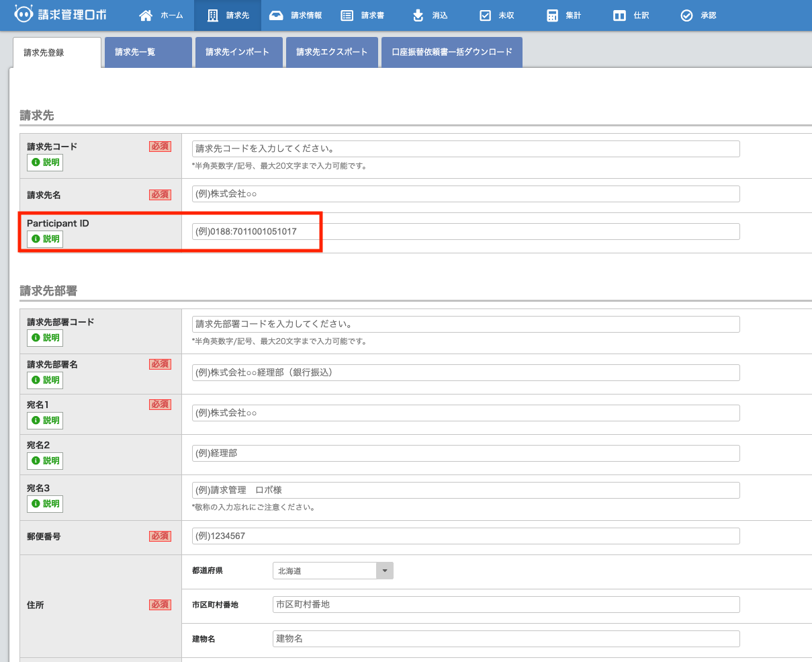Click 説明 button under 請求先コード

(45, 163)
